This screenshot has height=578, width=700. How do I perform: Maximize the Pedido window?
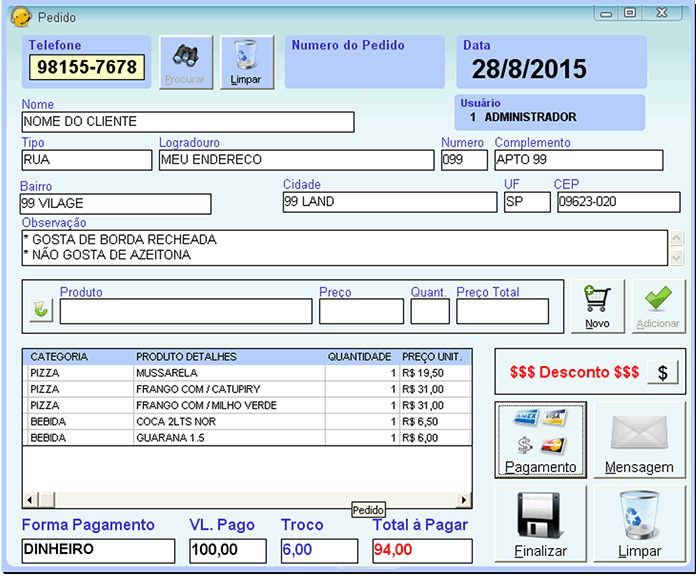point(630,13)
